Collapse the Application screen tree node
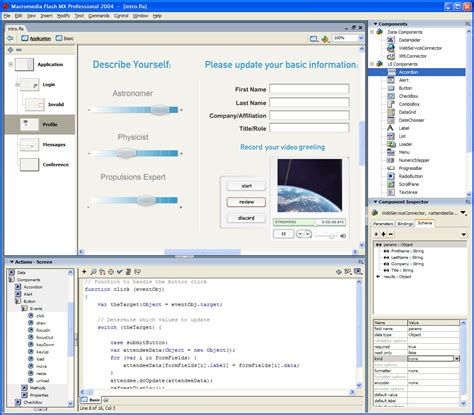Viewport: 474px width, 415px height. (11, 64)
